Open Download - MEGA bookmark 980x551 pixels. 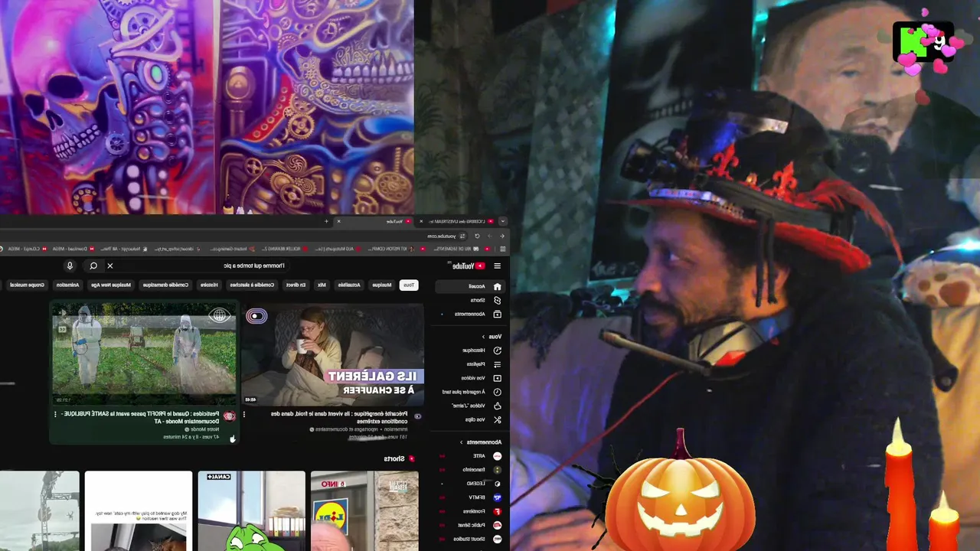pyautogui.click(x=75, y=249)
